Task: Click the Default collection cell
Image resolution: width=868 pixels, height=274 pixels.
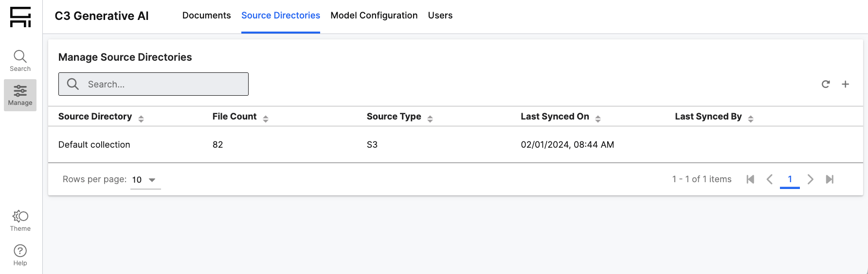Action: pyautogui.click(x=94, y=145)
